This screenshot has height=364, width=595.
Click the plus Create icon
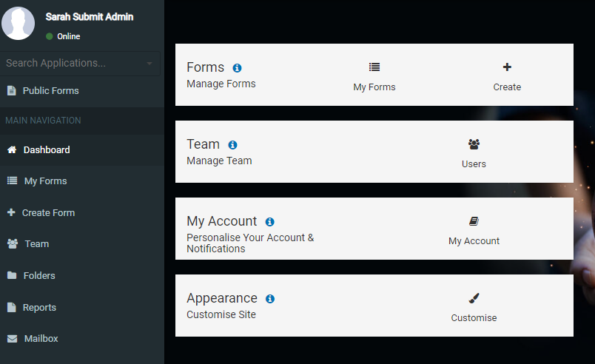pos(507,67)
